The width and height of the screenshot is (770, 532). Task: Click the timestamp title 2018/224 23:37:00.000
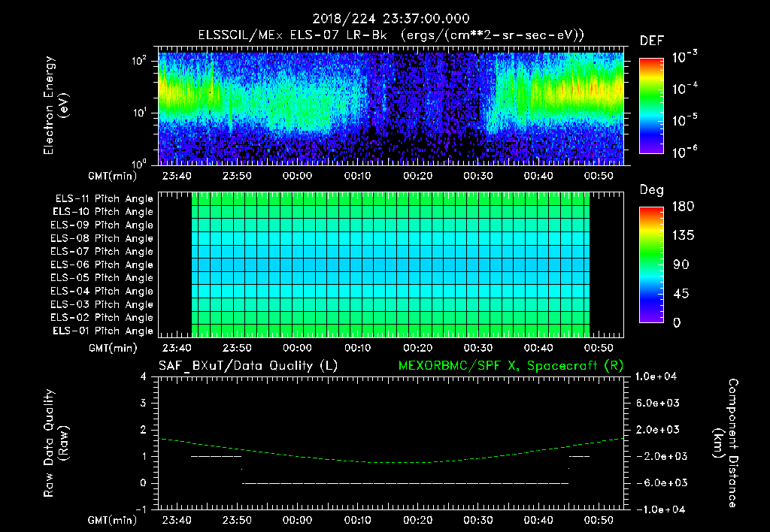[x=391, y=19]
